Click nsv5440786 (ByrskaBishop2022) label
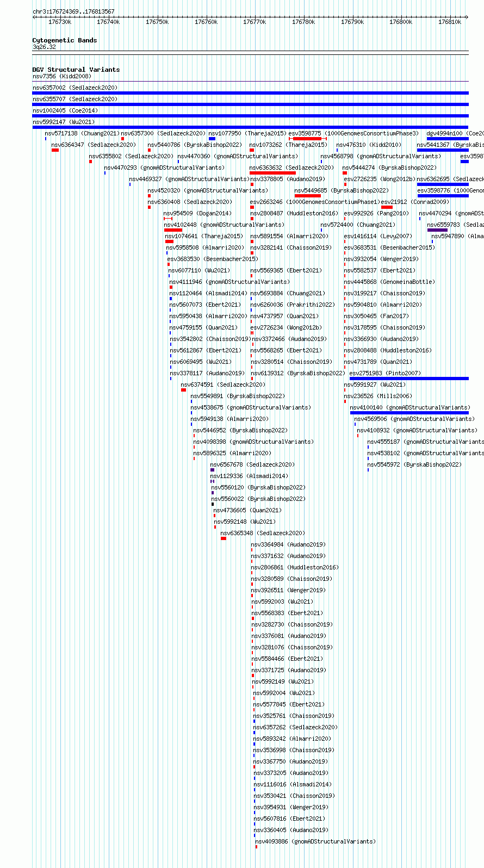Image resolution: width=484 pixels, height=868 pixels. 195,145
